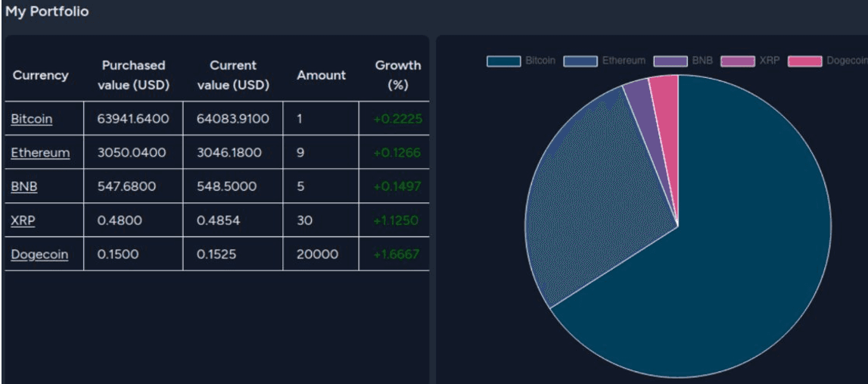This screenshot has height=384, width=868.
Task: Click the 547.6800 purchased value cell
Action: point(126,187)
